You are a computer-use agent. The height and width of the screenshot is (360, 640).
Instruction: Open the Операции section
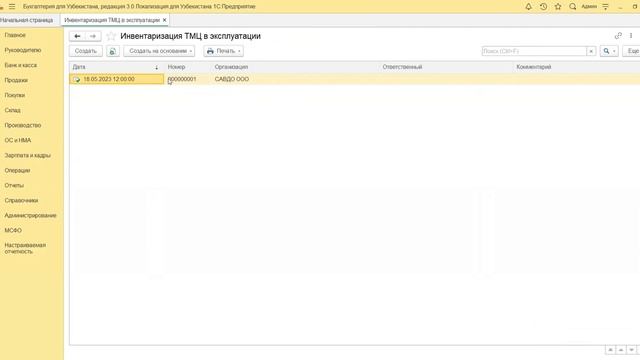pos(18,171)
